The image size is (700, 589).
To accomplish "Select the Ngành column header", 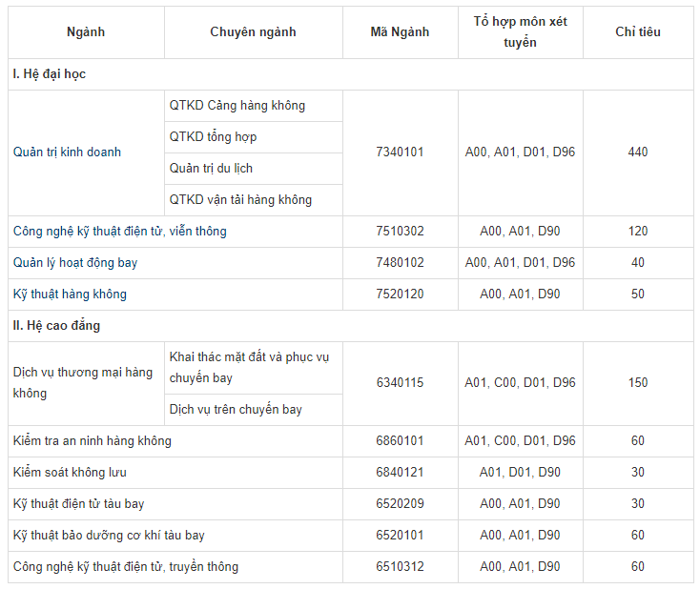I will pyautogui.click(x=86, y=32).
